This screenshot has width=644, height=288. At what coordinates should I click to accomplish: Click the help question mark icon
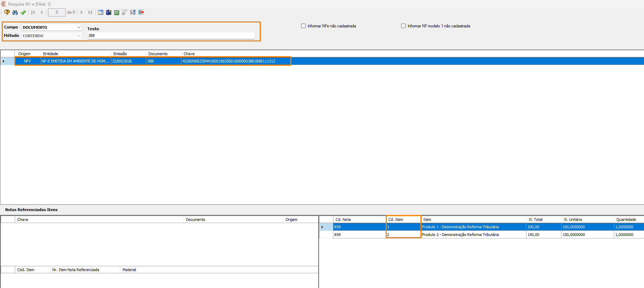click(7, 12)
